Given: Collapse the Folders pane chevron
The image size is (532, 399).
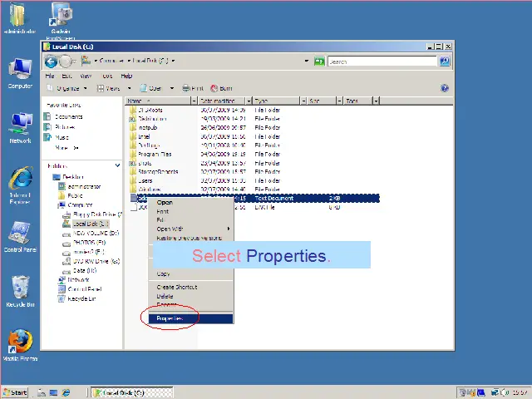Looking at the screenshot, I should pyautogui.click(x=118, y=165).
